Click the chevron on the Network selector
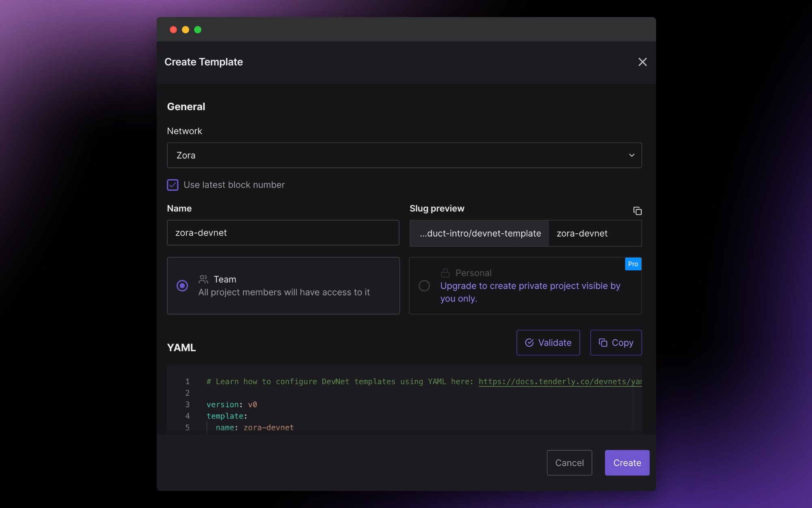Screen dimensions: 812x508 [631, 155]
